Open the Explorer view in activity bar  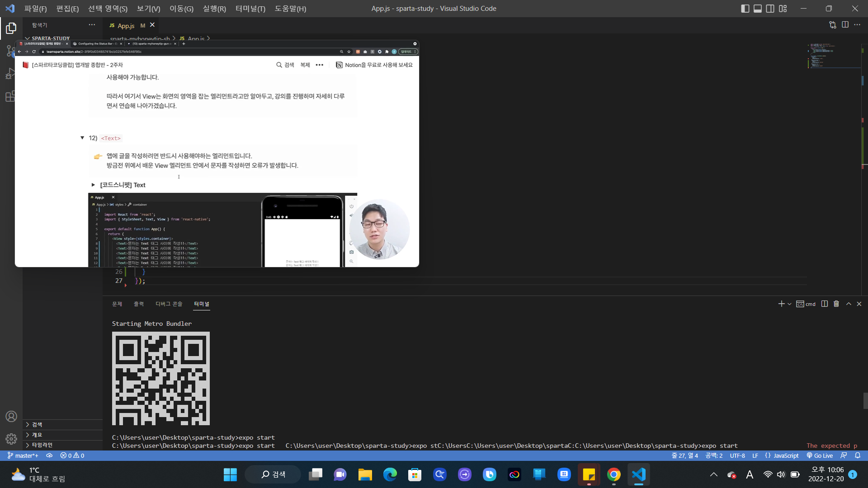(x=11, y=28)
